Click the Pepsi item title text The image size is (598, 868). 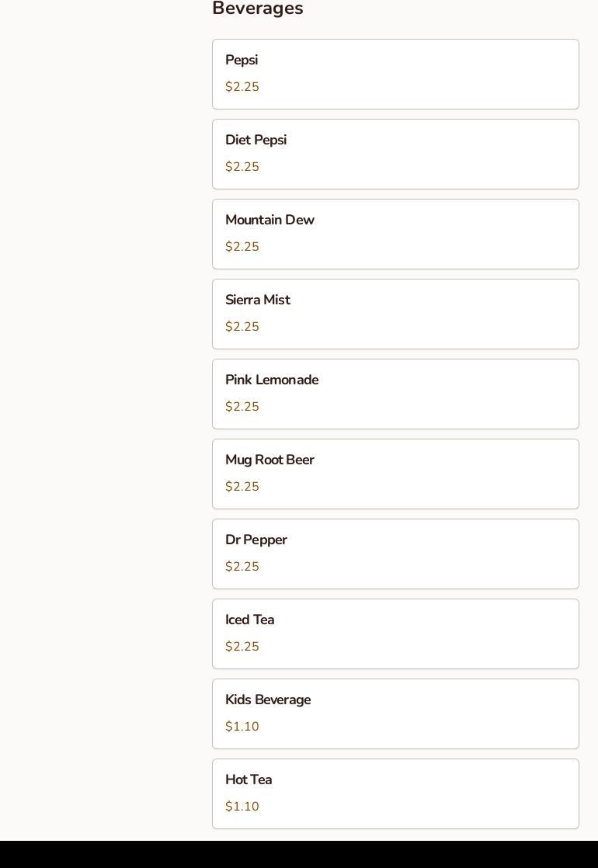(x=242, y=60)
